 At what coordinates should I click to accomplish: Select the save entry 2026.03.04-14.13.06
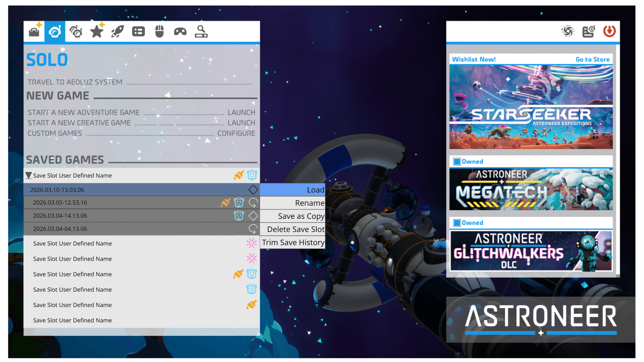[x=142, y=216]
